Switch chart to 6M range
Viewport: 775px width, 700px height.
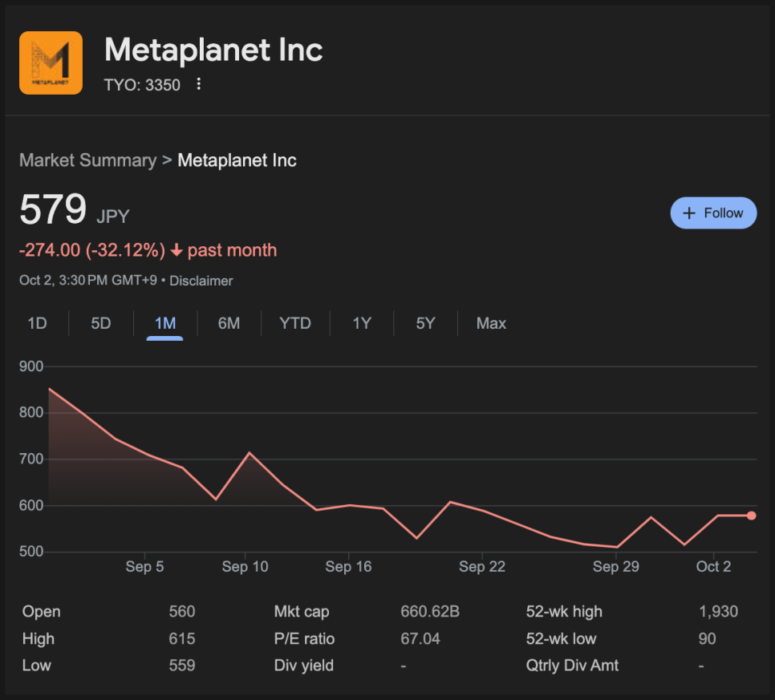[229, 323]
